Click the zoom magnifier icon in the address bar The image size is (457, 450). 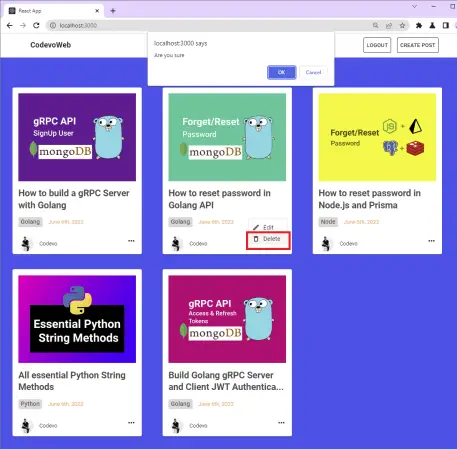[376, 25]
